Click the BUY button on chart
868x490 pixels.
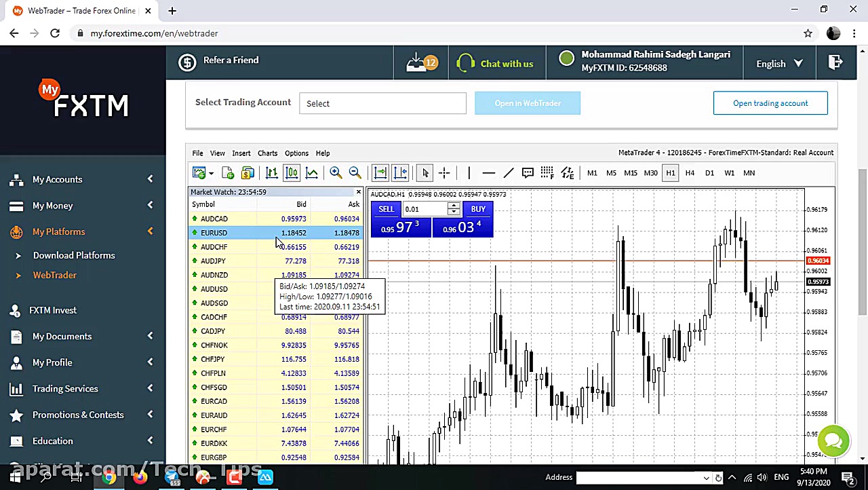[477, 209]
